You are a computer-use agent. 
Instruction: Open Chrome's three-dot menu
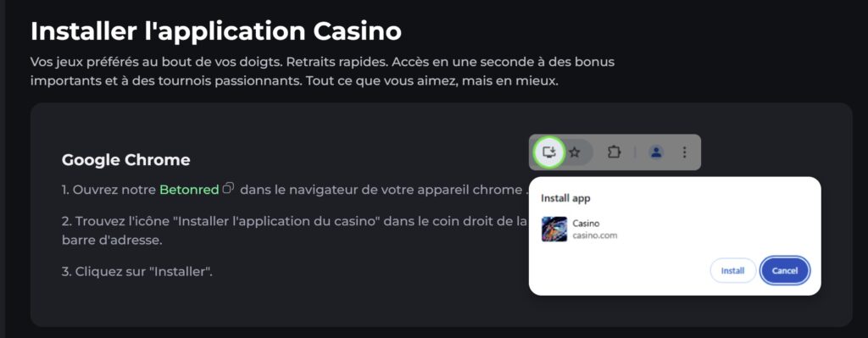pos(685,152)
